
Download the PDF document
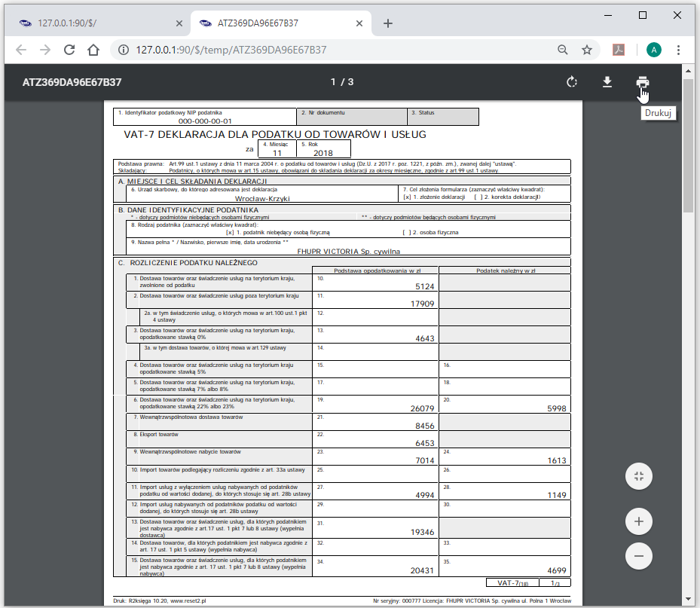click(x=607, y=82)
